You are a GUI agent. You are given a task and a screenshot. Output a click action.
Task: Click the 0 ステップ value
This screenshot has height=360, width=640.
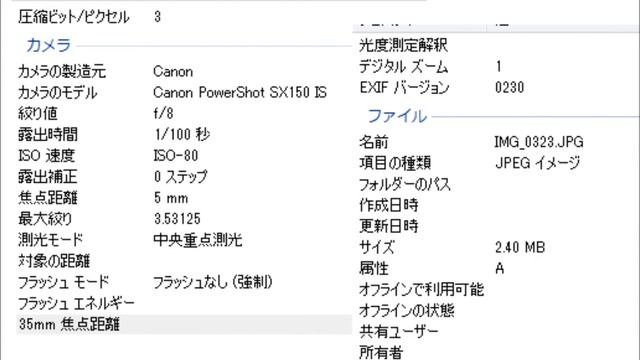click(181, 177)
